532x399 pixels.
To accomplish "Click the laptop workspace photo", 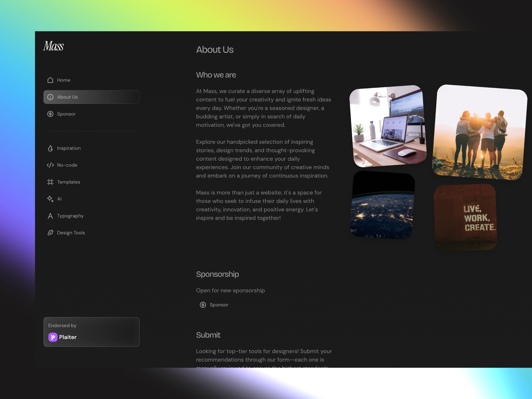I will (388, 126).
